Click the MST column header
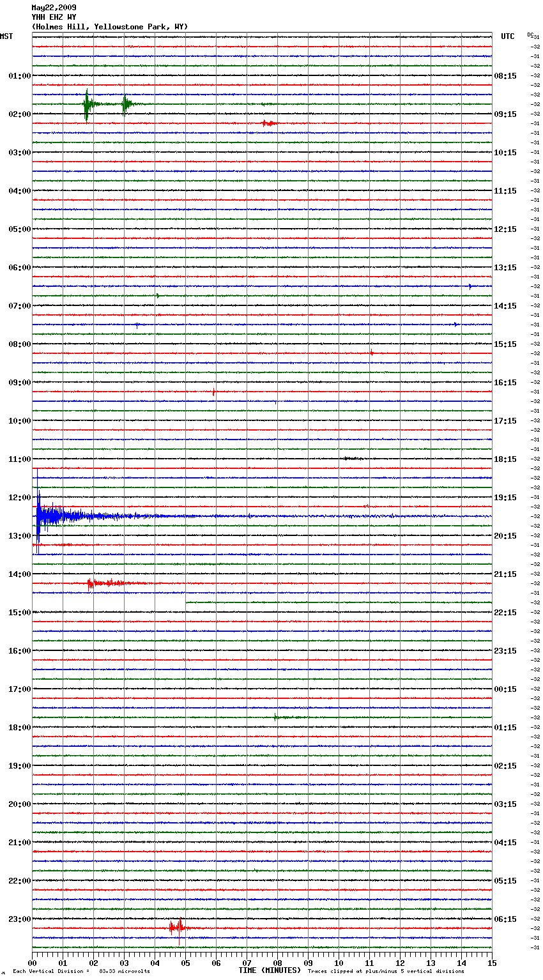The image size is (543, 980). coord(6,36)
